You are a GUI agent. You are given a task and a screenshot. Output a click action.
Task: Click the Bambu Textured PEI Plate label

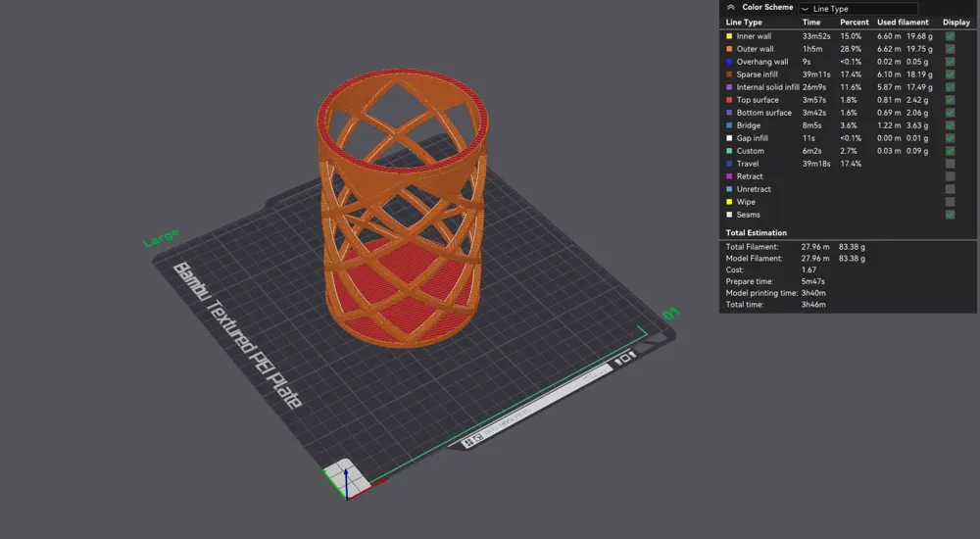point(237,335)
